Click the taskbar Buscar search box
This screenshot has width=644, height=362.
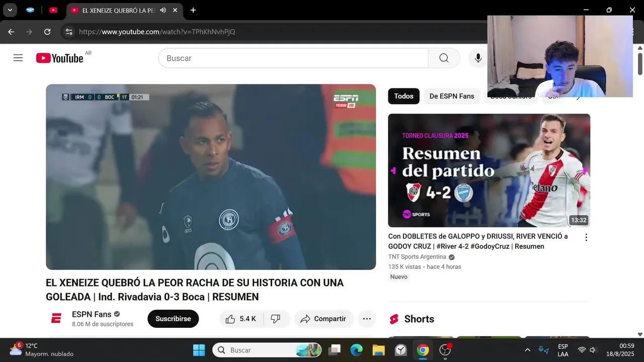(267, 350)
